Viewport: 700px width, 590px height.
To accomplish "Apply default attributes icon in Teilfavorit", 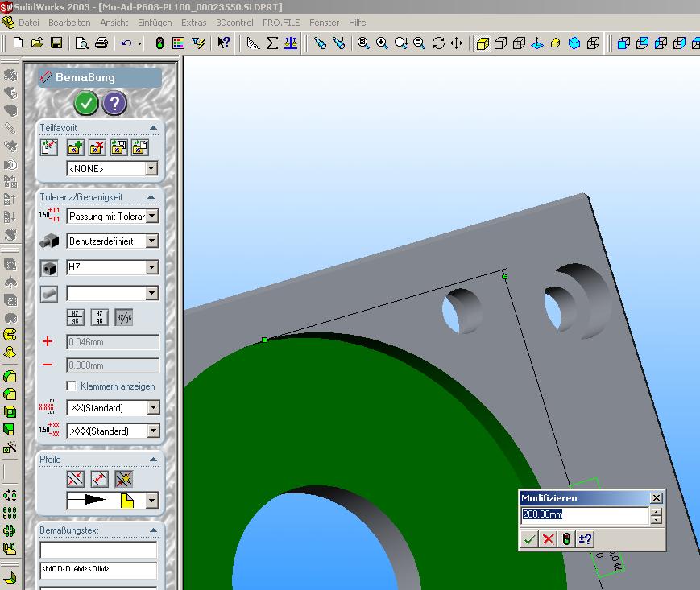I will 49,147.
